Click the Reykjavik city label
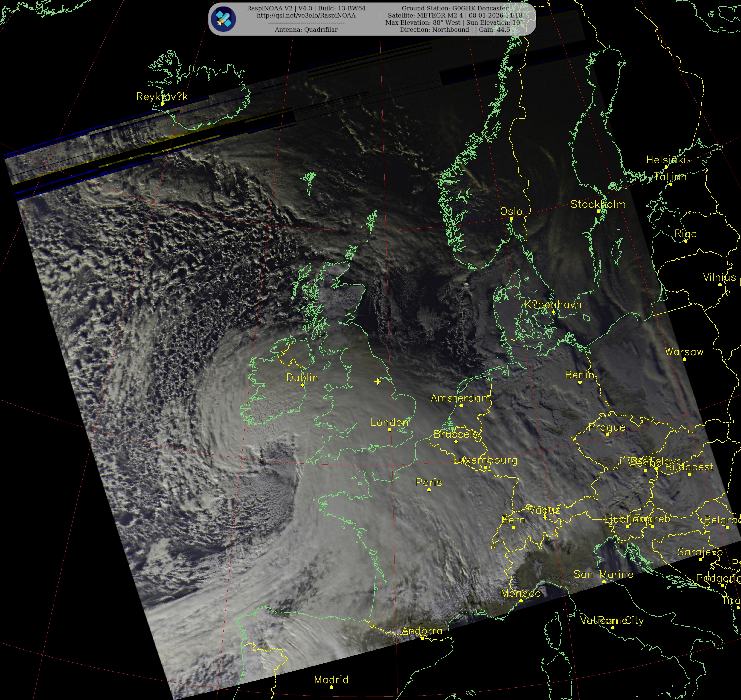The width and height of the screenshot is (741, 700). pos(162,97)
